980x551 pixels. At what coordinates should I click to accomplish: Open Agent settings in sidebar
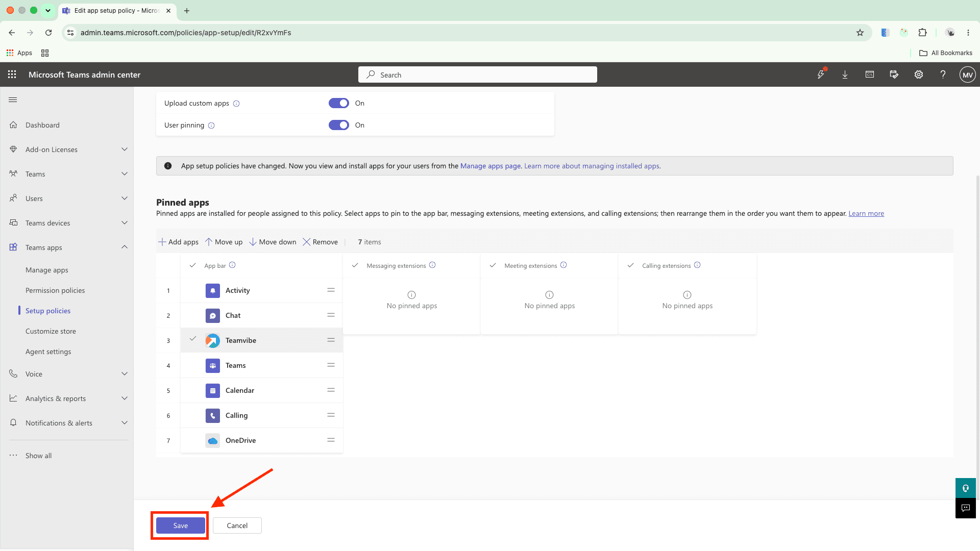tap(48, 352)
